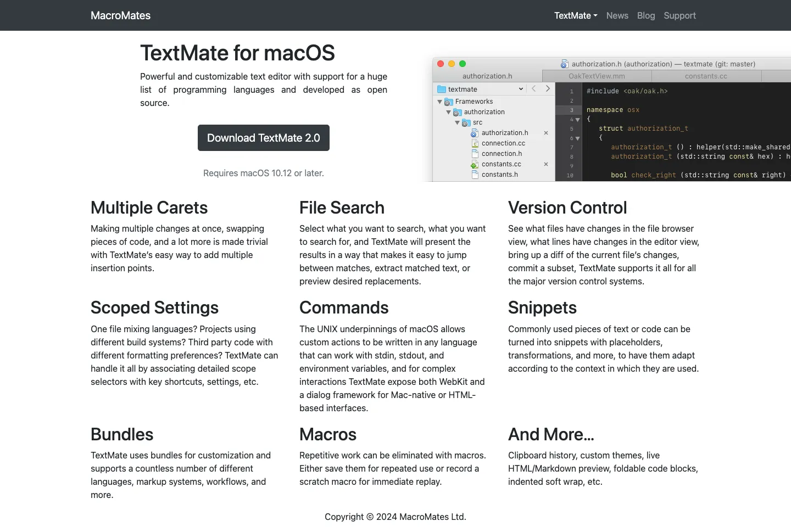Click the title bar document proxy icon
The image size is (791, 532).
[564, 64]
